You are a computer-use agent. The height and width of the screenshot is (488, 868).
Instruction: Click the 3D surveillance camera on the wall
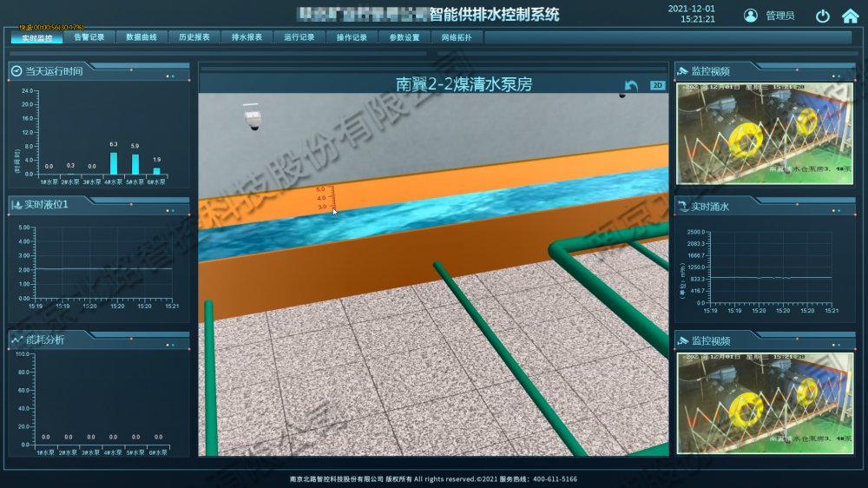coord(252,116)
